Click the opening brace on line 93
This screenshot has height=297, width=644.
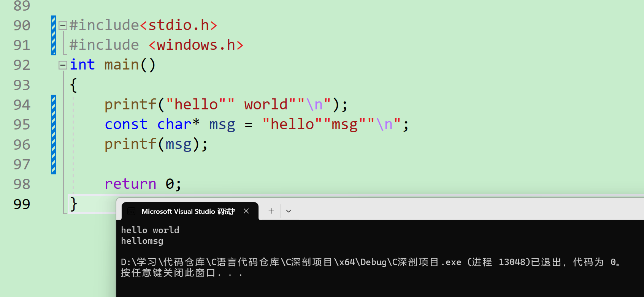click(74, 85)
